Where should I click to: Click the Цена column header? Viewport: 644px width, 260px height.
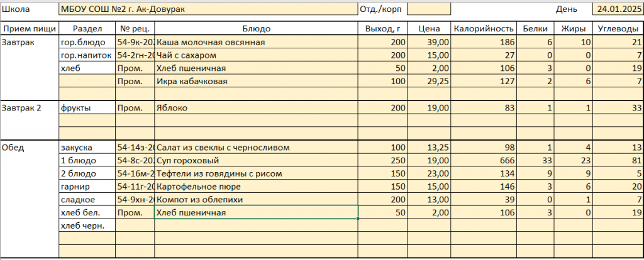tap(429, 28)
